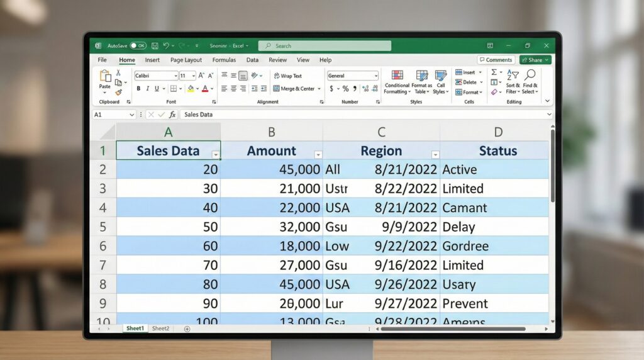
Task: Toggle the AutoSave switch
Action: tap(138, 45)
